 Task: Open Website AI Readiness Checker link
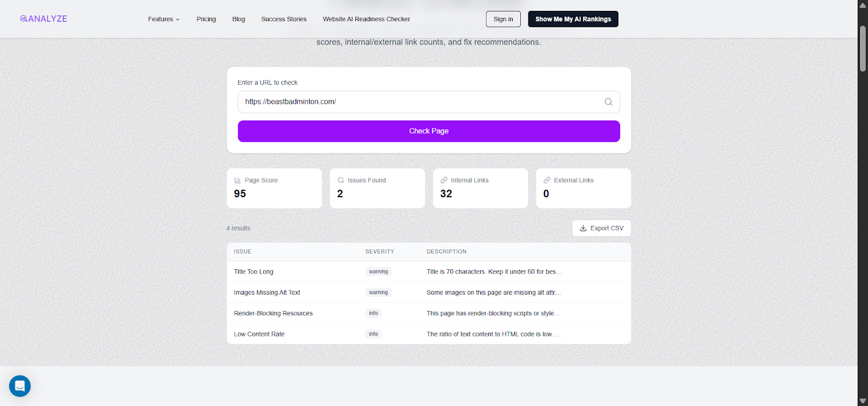[366, 19]
